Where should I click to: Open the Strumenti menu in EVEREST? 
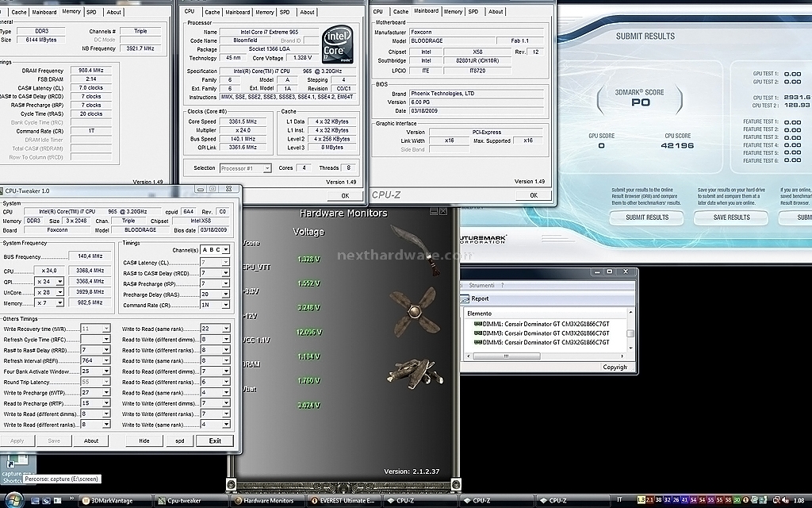point(481,285)
